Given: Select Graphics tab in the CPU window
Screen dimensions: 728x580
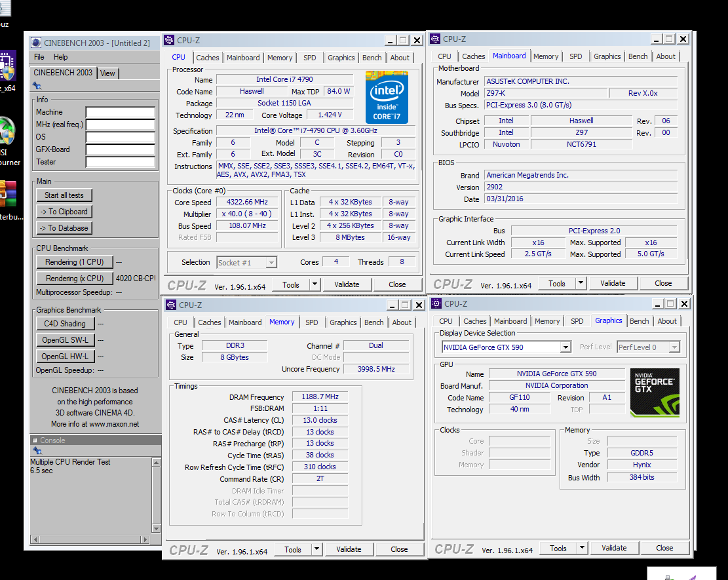Looking at the screenshot, I should coord(341,58).
